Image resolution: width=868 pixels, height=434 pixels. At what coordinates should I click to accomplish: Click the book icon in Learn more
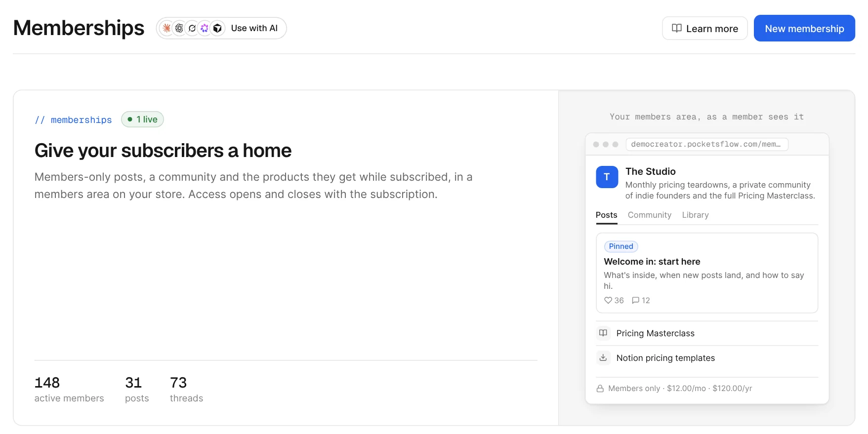pos(677,28)
